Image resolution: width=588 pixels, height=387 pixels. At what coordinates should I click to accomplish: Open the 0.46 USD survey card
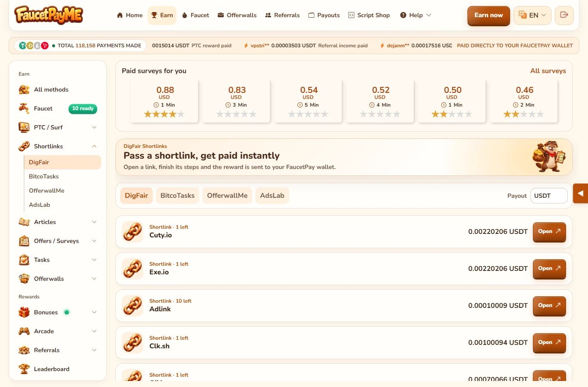524,101
